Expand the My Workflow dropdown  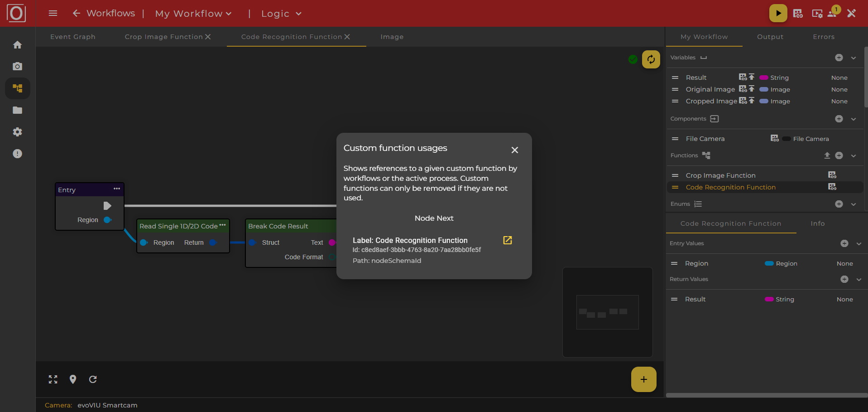click(x=193, y=14)
